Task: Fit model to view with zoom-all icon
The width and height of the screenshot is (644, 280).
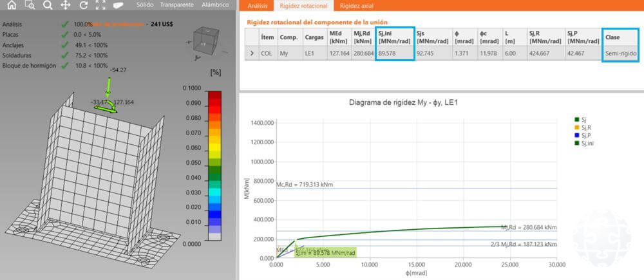Action: pos(100,5)
